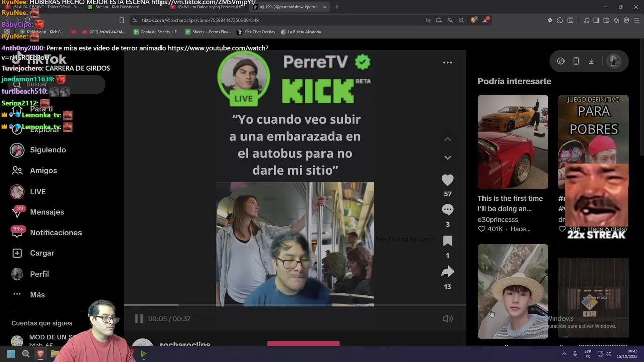The width and height of the screenshot is (644, 362).
Task: Open La Ruleta Aleatoria bookmark
Action: pyautogui.click(x=301, y=32)
